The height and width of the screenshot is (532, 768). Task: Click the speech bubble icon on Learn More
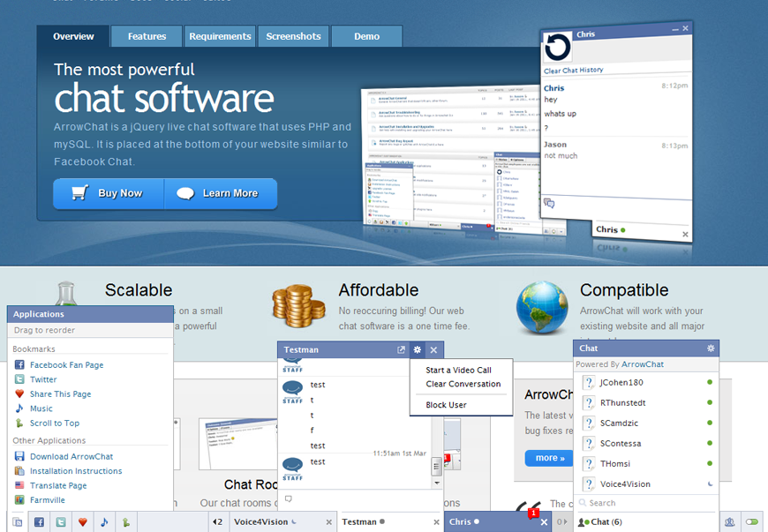click(x=185, y=193)
